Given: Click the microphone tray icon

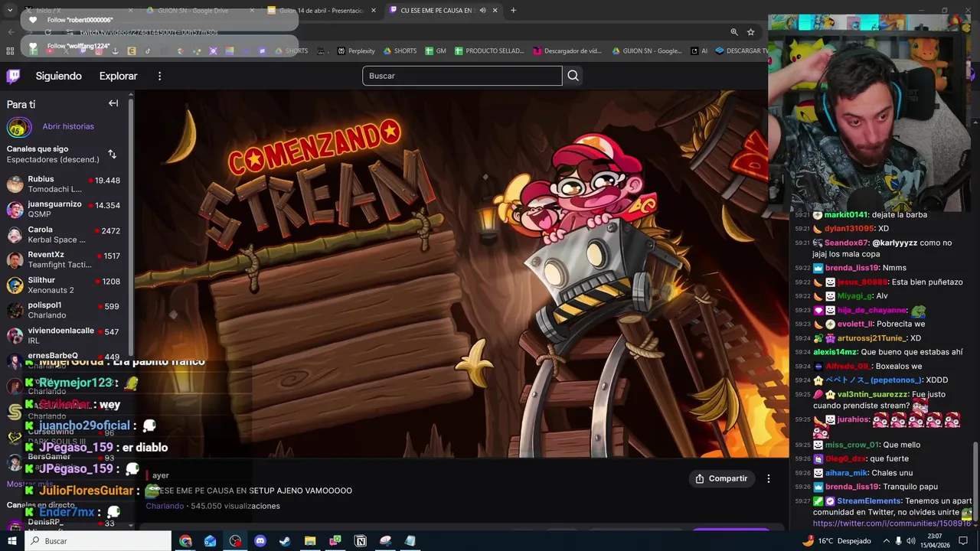Looking at the screenshot, I should (x=899, y=541).
